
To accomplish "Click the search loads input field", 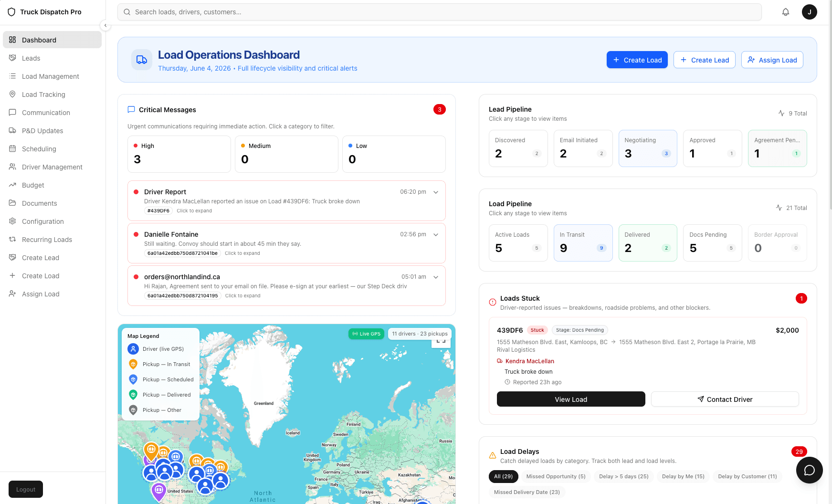I will point(440,12).
